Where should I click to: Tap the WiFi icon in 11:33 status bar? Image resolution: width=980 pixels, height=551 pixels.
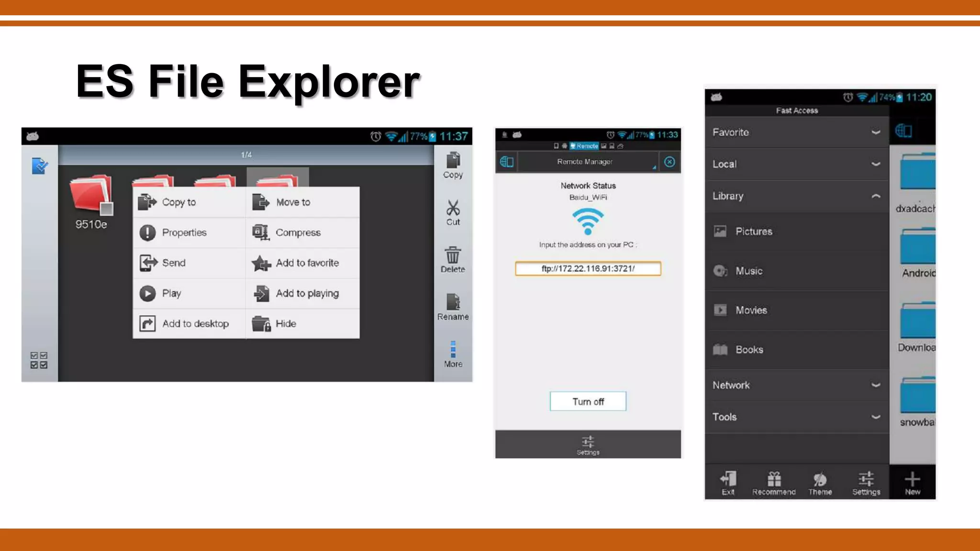click(622, 135)
